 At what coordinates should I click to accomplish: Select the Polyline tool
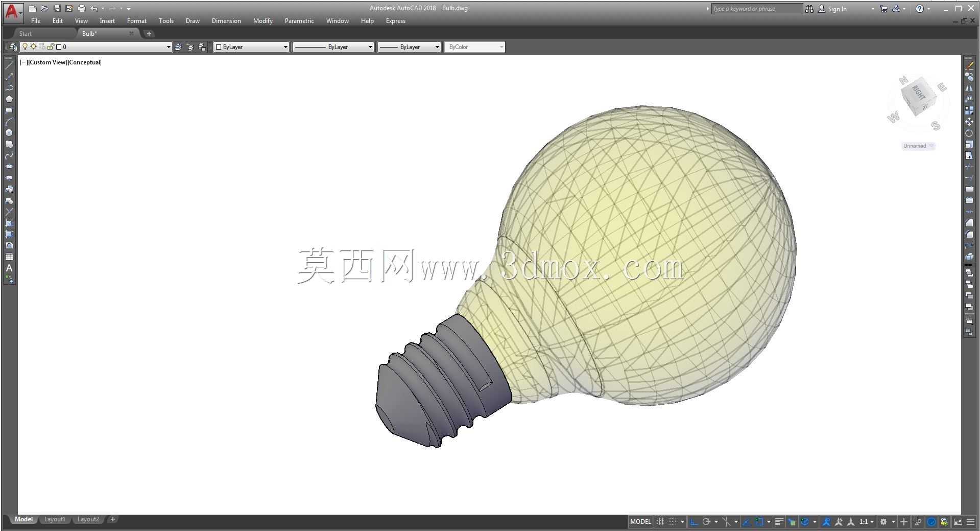point(9,87)
